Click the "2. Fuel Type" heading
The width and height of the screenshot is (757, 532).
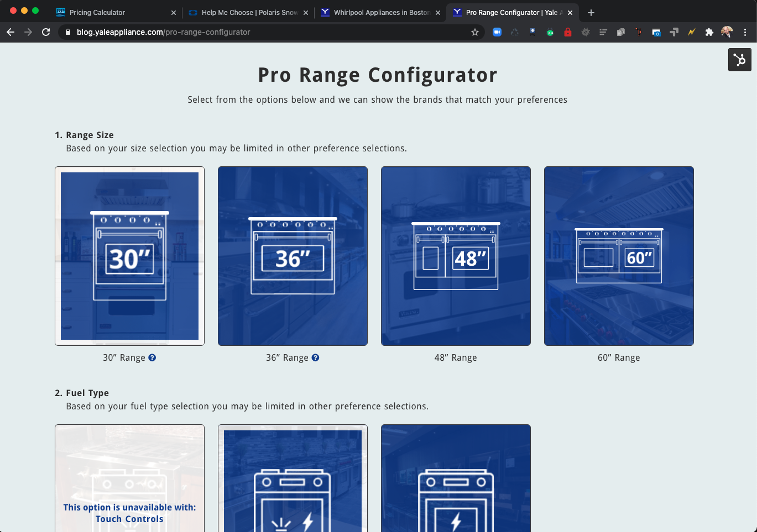(82, 393)
